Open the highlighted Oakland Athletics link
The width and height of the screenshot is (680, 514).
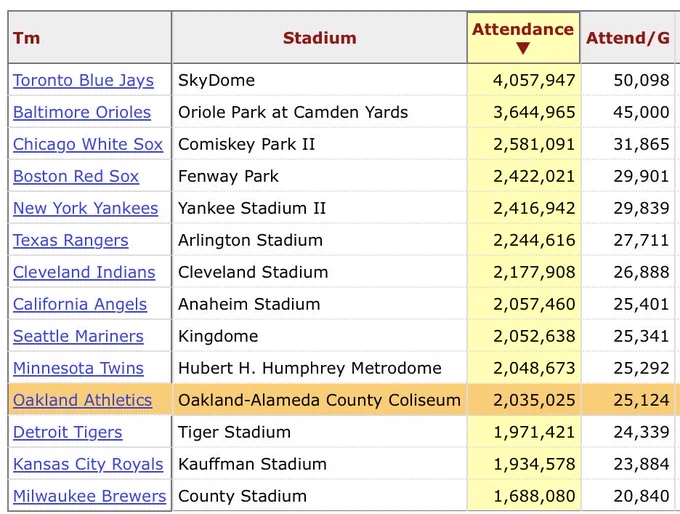pyautogui.click(x=82, y=400)
